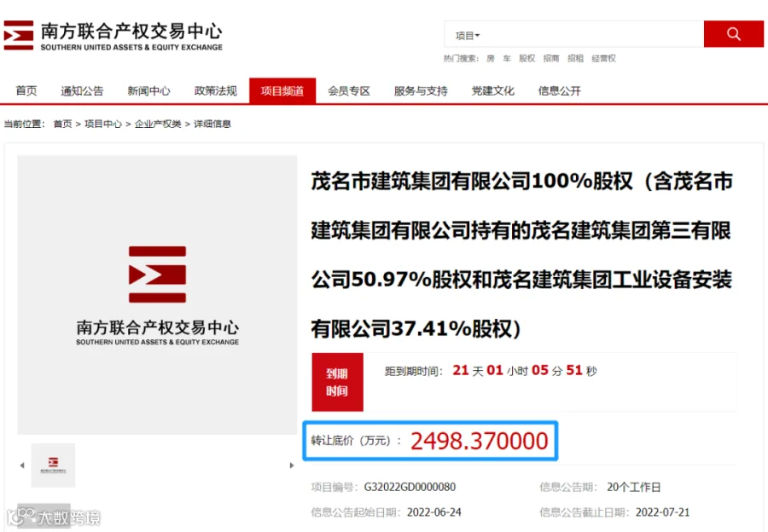Click the transfer price 2498.370000
This screenshot has height=532, width=768.
point(479,441)
